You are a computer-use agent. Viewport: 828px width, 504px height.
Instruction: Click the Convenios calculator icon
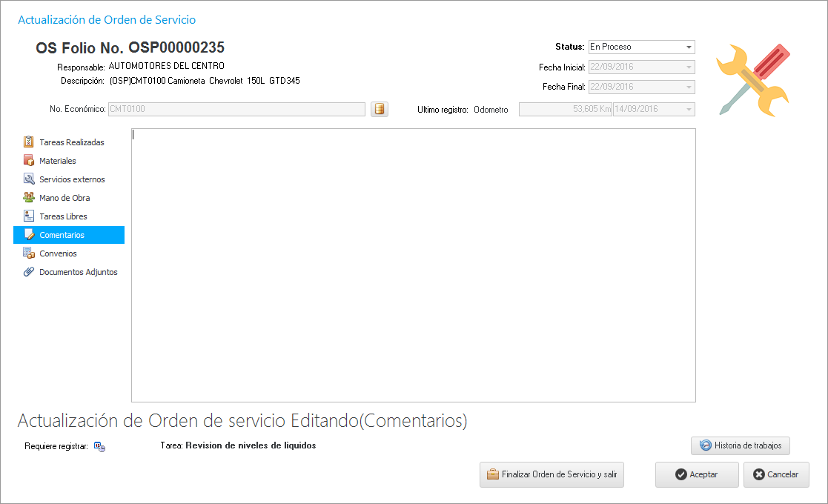pos(29,253)
